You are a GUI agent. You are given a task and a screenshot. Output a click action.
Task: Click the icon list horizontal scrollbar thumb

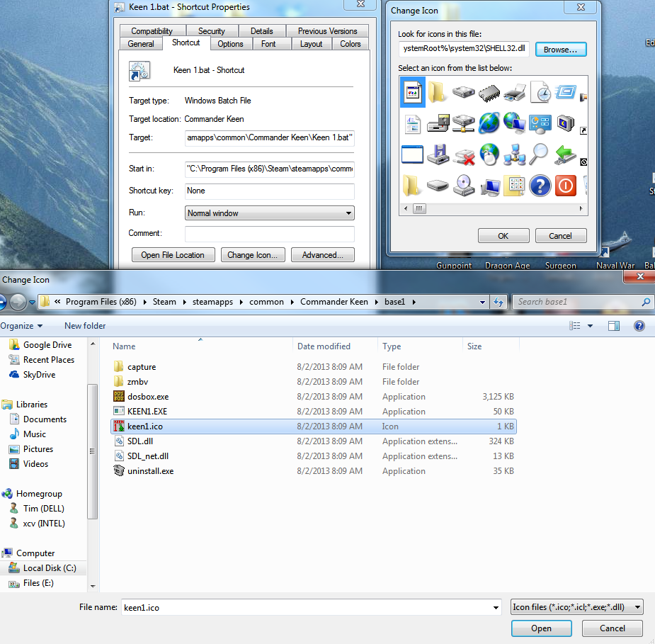(419, 208)
